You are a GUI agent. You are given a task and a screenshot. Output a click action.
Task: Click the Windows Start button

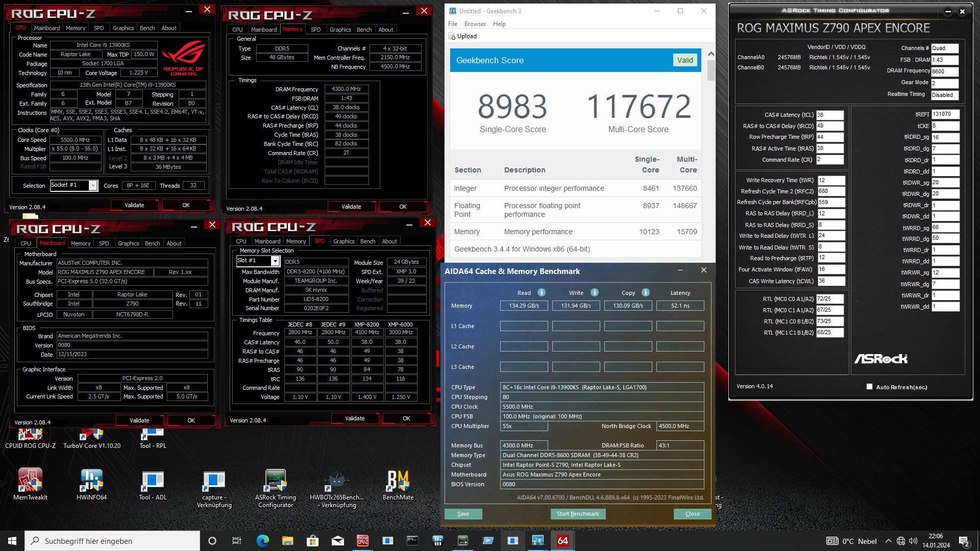12,541
